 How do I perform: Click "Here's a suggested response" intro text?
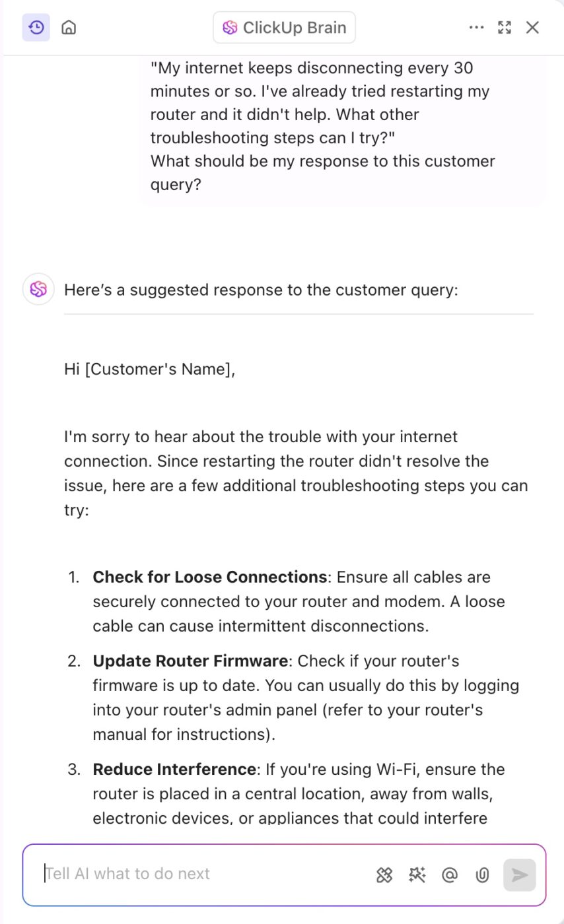[x=261, y=290]
